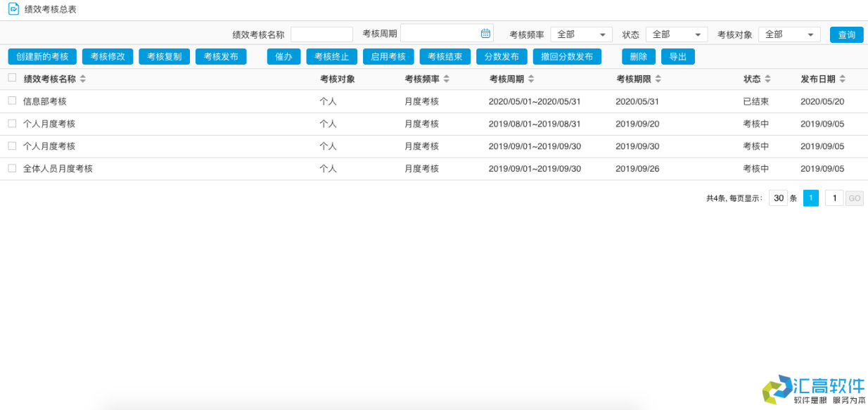The image size is (868, 410).
Task: Check the checkbox for 全体人员月度考核 row
Action: point(11,168)
